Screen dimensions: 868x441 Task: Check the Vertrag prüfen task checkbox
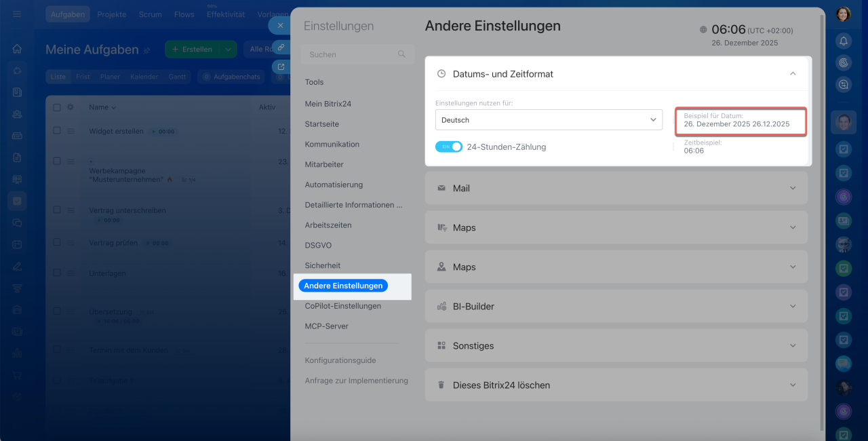tap(57, 243)
